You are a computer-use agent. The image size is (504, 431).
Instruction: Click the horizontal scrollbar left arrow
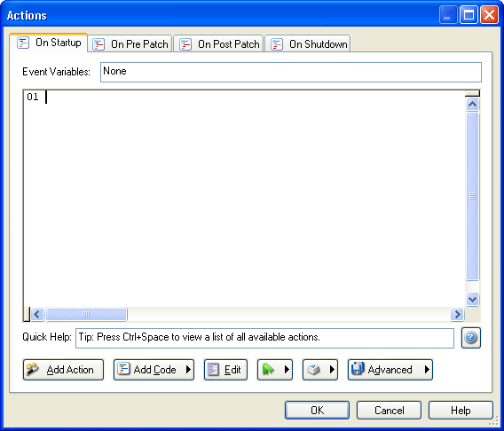(37, 314)
